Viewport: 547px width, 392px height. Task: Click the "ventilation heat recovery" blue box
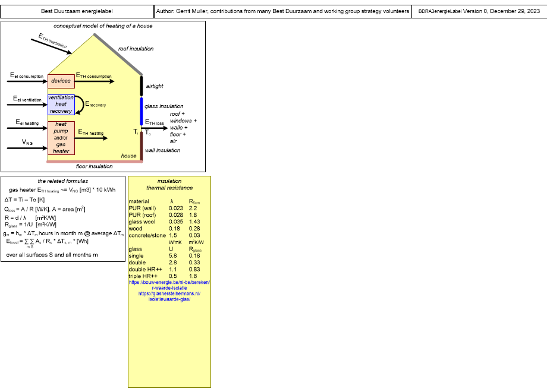pos(61,104)
